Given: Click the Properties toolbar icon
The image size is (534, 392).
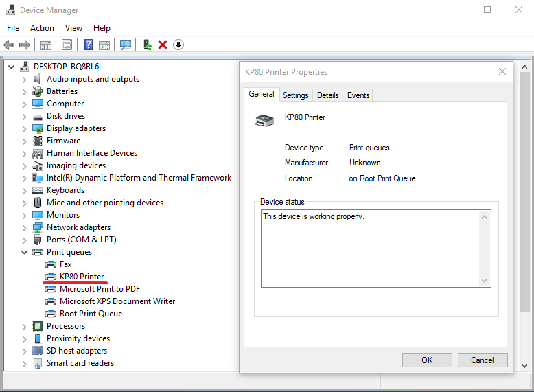Looking at the screenshot, I should coord(67,45).
